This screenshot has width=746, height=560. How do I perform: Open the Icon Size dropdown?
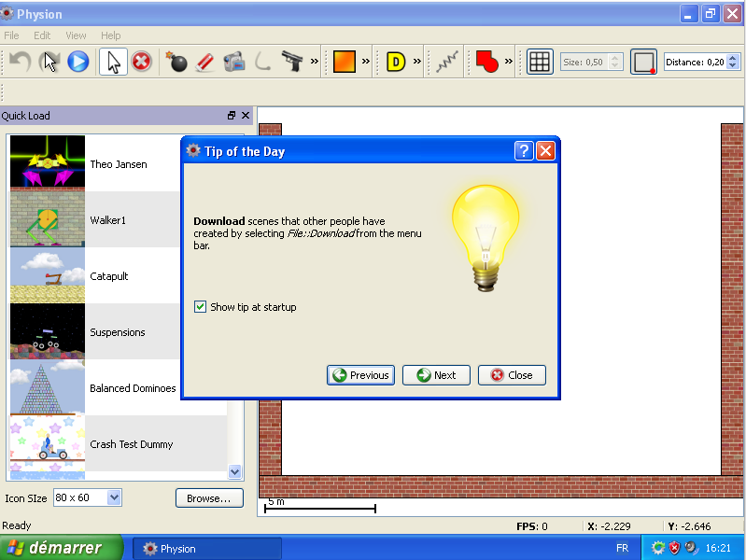[88, 497]
